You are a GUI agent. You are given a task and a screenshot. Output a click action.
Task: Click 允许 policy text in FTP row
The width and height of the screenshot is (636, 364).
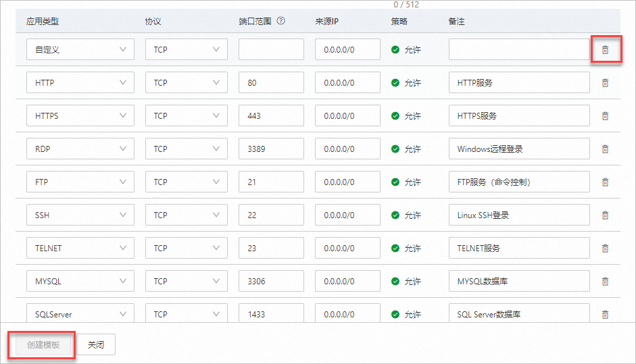click(412, 182)
